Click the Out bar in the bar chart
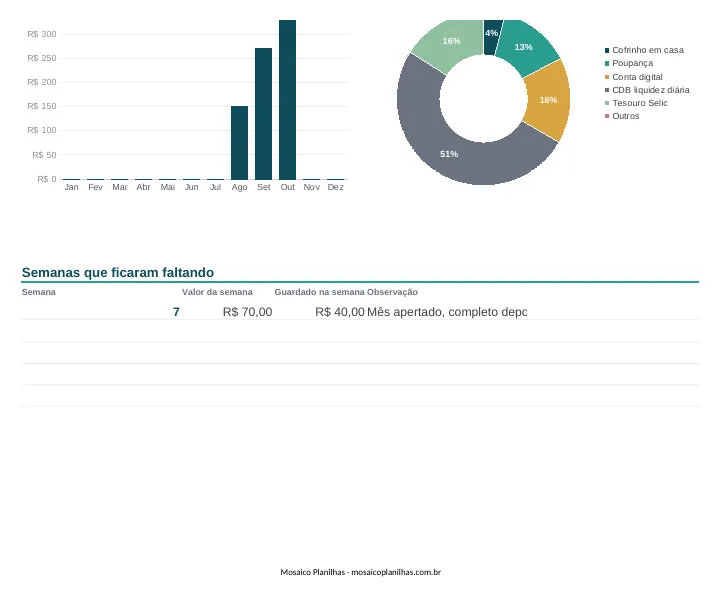Screen dimensions: 719x597 [288, 100]
